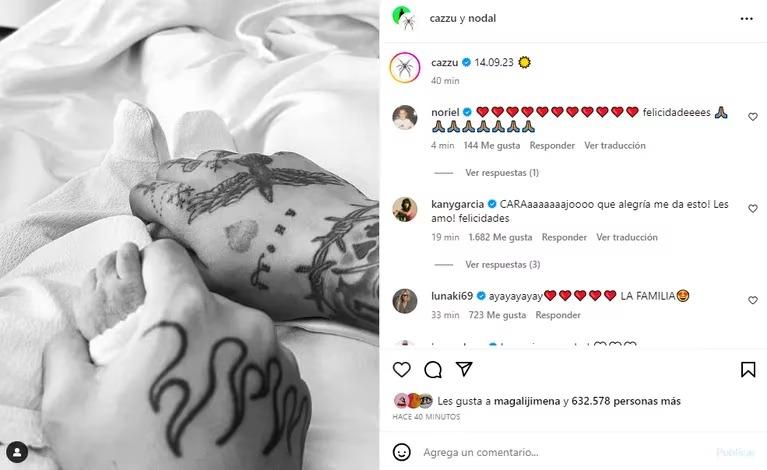
Task: Open the three-dot options menu
Action: [746, 19]
